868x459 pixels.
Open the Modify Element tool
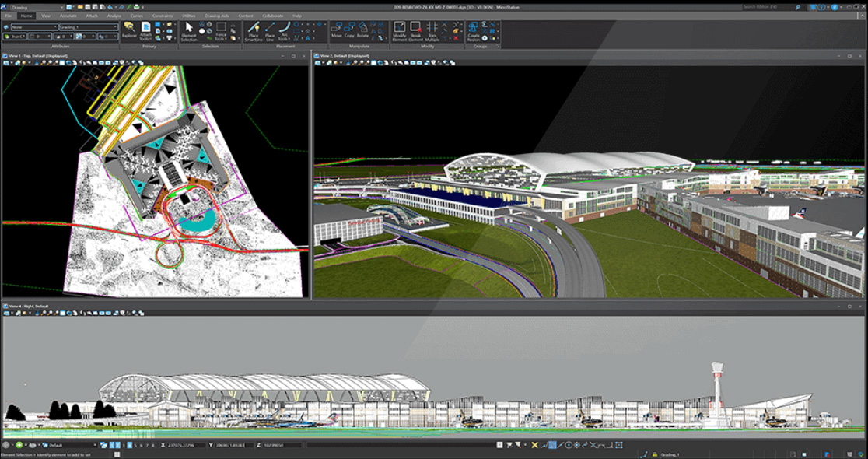(399, 30)
